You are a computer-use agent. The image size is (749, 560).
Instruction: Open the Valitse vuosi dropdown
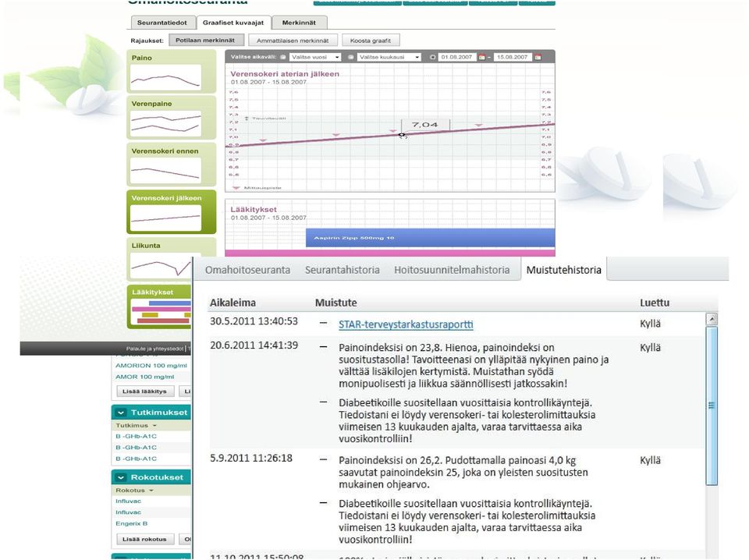click(x=315, y=57)
